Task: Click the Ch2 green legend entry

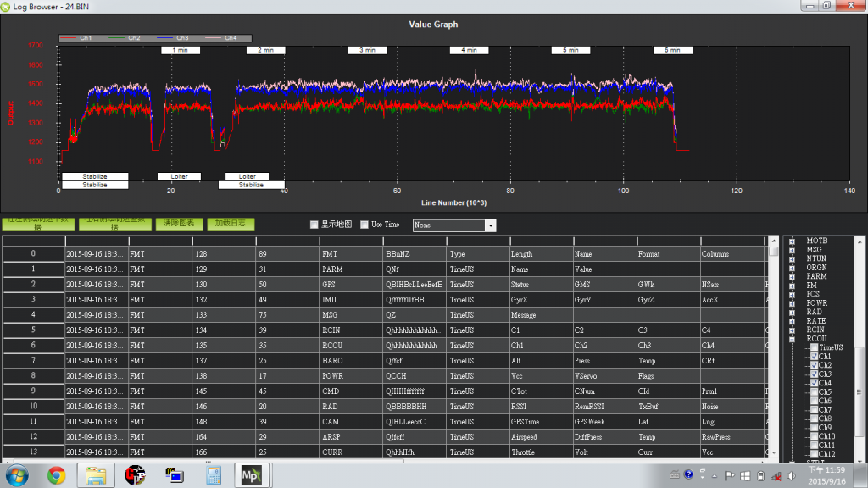Action: [125, 38]
